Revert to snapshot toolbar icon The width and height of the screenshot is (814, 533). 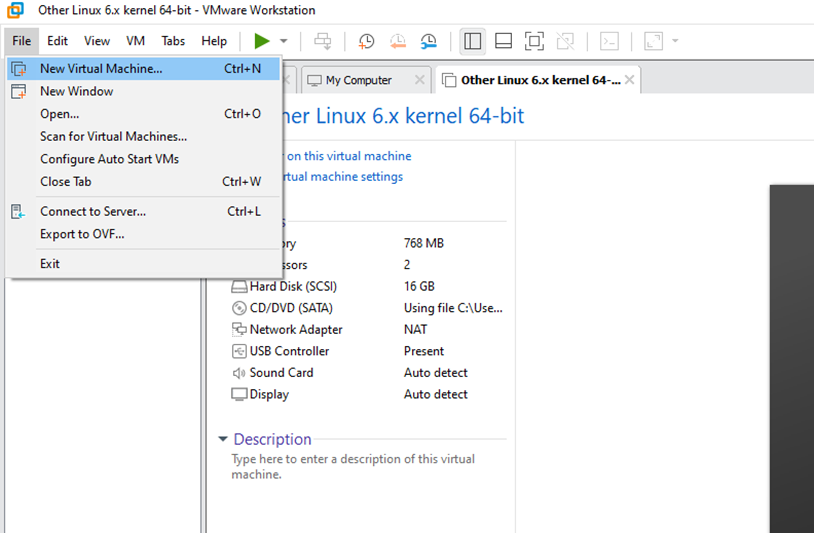point(397,41)
